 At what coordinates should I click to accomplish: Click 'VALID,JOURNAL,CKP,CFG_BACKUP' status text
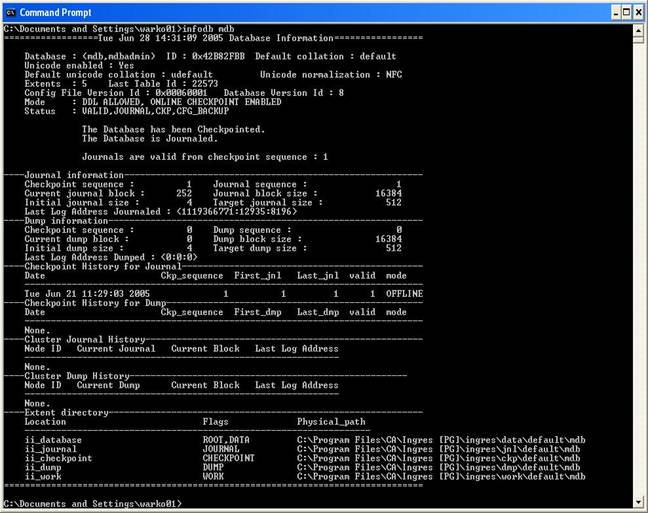pos(155,111)
